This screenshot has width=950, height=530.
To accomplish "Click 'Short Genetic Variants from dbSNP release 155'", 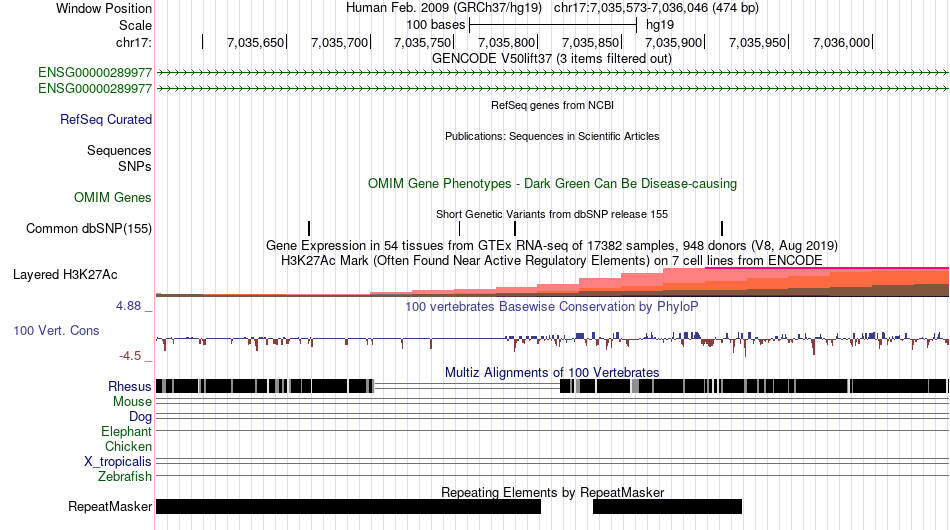I will [x=552, y=214].
